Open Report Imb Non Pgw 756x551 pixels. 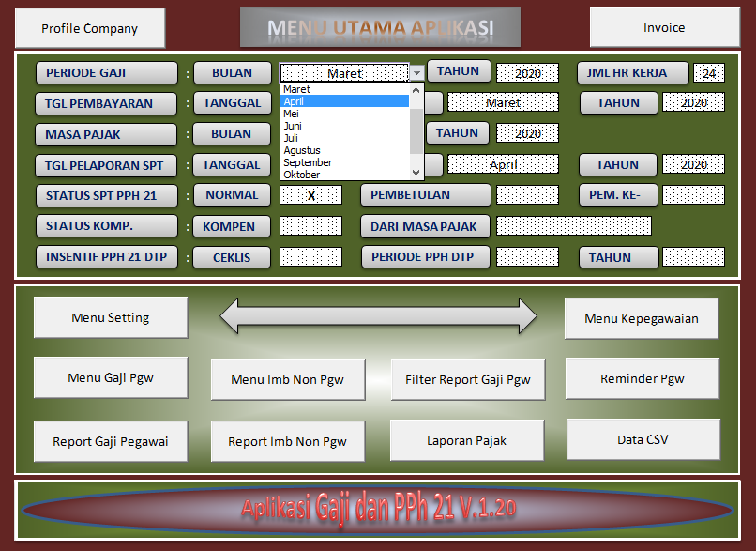point(288,441)
